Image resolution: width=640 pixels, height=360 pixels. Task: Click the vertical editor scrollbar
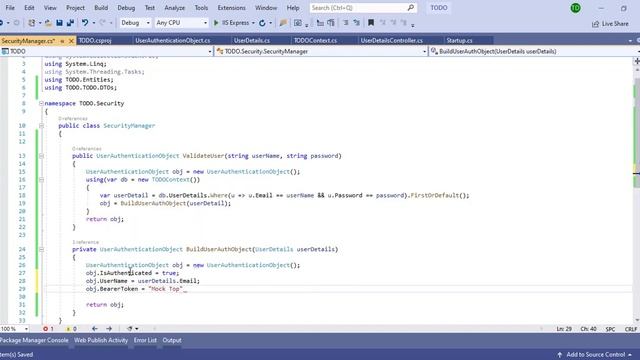click(636, 194)
